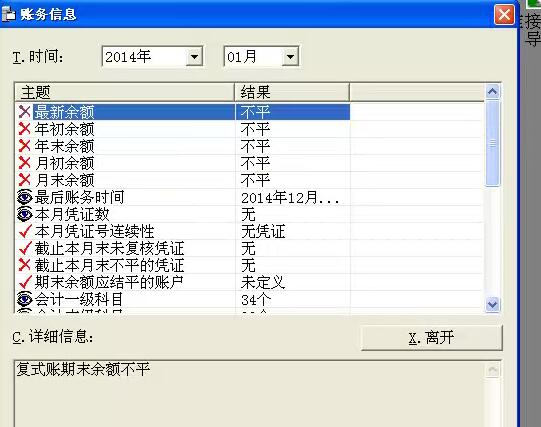Viewport: 541px width, 427px height.
Task: Select the 截止本月末未复核凭证 row
Action: 249,248
